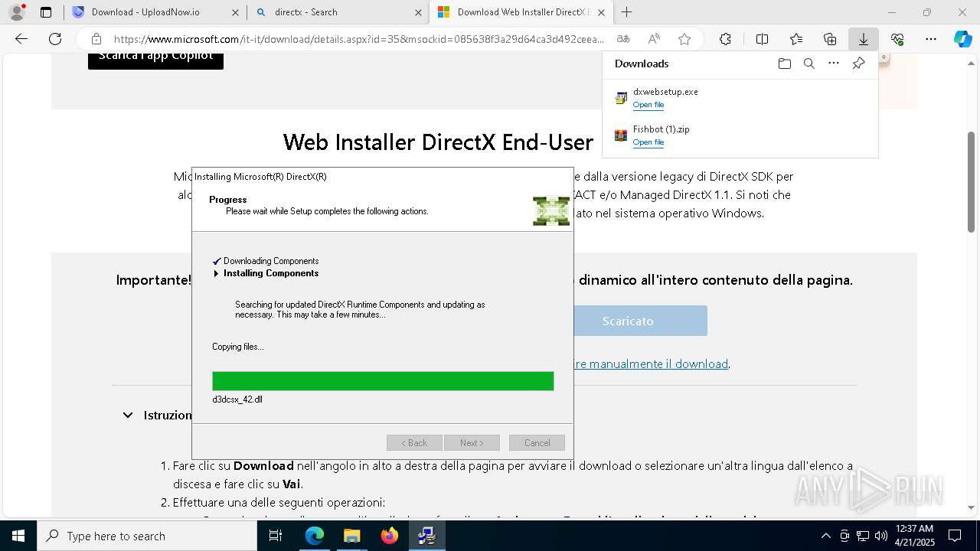This screenshot has width=980, height=551.
Task: Click the DirectX installer logo icon
Action: [551, 211]
